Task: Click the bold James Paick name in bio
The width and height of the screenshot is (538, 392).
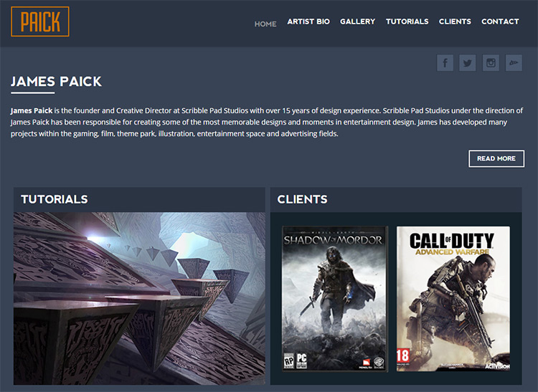Action: (32, 110)
